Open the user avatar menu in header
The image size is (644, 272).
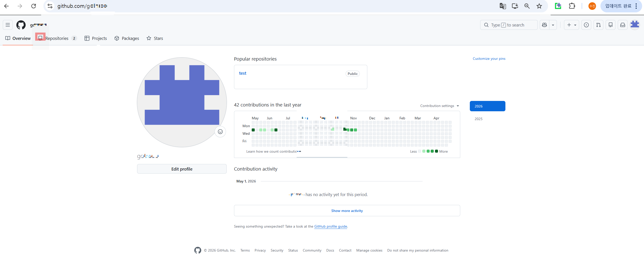(635, 25)
